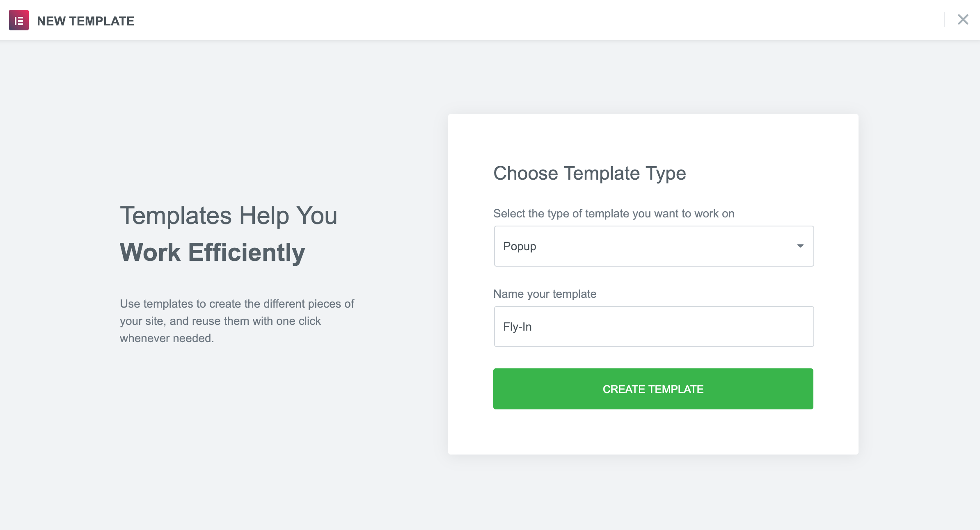
Task: Click empty space in the white header bar
Action: [492, 21]
